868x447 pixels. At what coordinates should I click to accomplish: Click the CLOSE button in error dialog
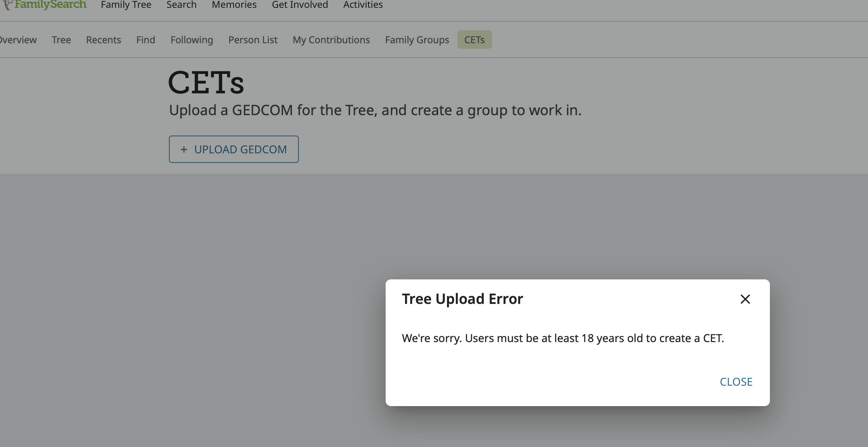(x=736, y=382)
